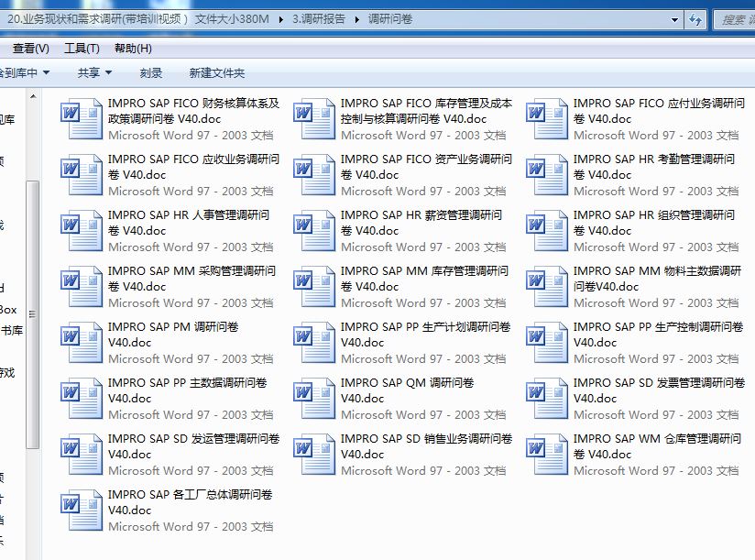Click the navigation pane vertical scrollbar thumb
755x560 pixels.
click(x=32, y=315)
